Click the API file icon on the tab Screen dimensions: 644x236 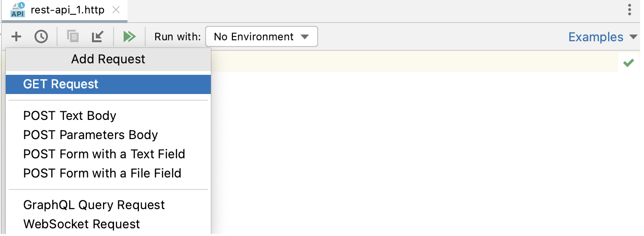pyautogui.click(x=17, y=10)
